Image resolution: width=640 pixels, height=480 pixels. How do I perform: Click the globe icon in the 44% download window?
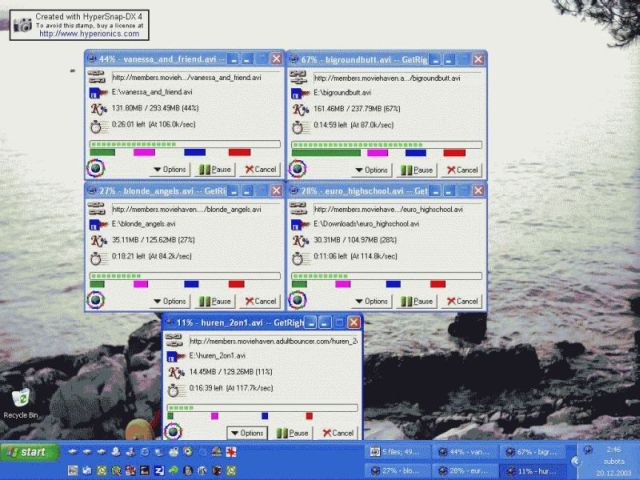pos(96,168)
